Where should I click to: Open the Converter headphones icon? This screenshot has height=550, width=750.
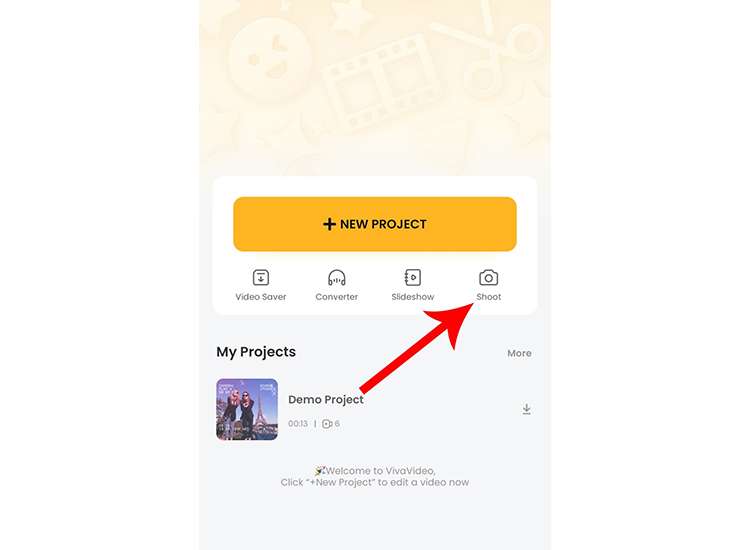tap(337, 277)
